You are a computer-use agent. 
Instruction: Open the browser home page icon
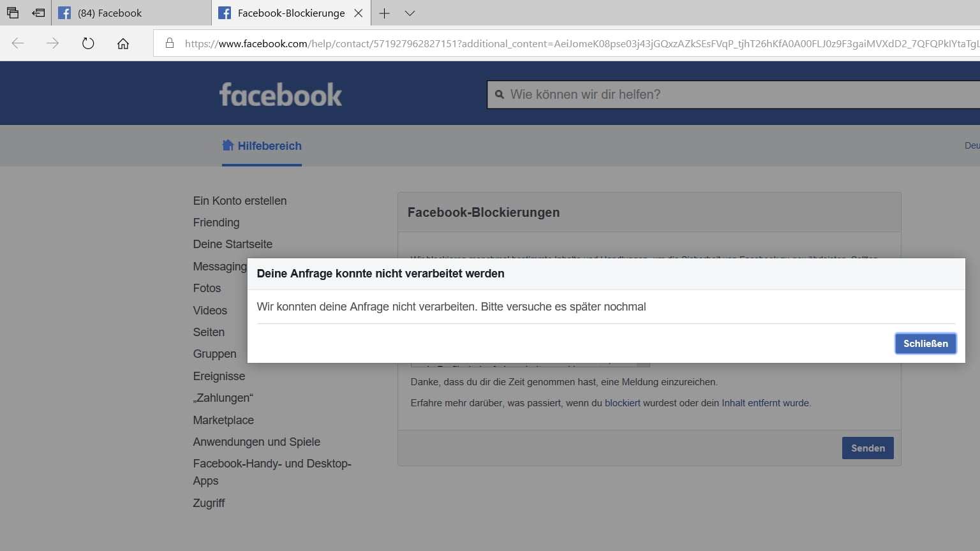123,43
